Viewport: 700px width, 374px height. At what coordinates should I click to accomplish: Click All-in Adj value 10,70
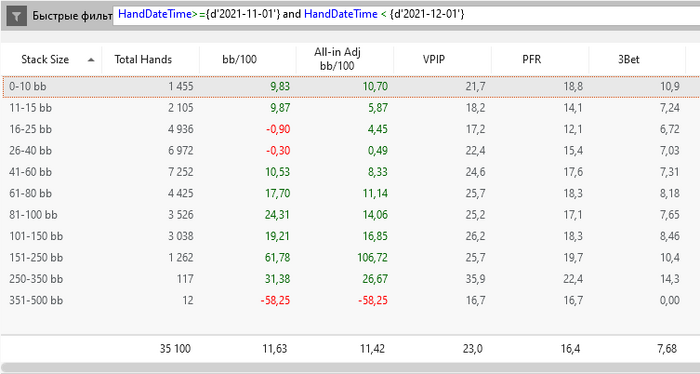pos(375,87)
